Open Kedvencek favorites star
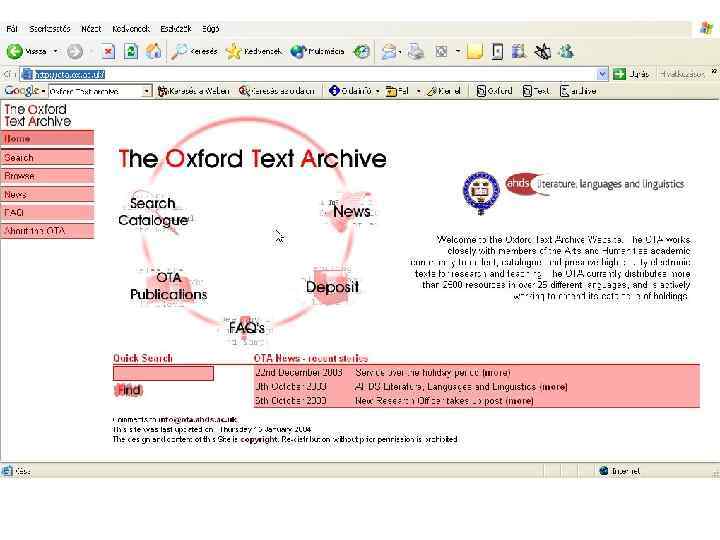This screenshot has height=540, width=720. (x=253, y=51)
